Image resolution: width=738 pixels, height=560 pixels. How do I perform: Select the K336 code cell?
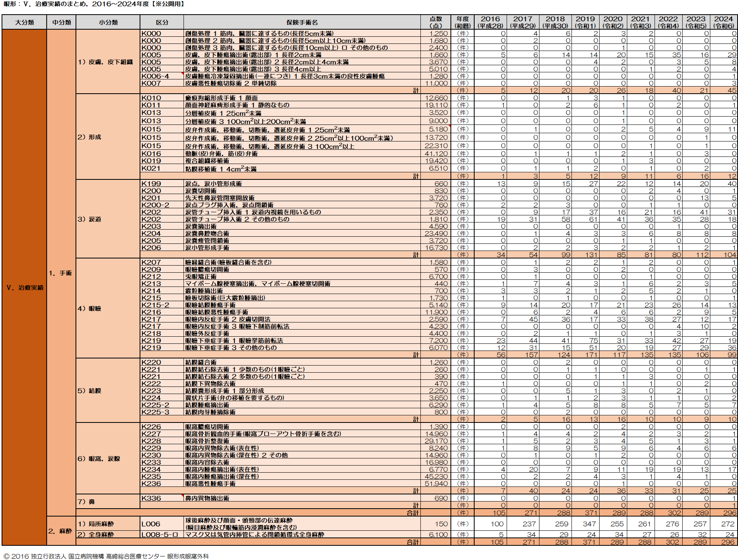(x=151, y=498)
